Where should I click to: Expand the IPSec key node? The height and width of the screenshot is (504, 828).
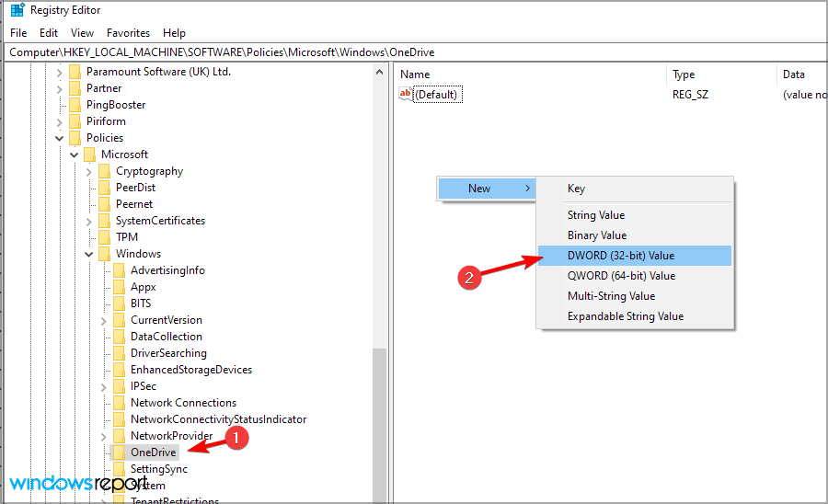click(103, 387)
